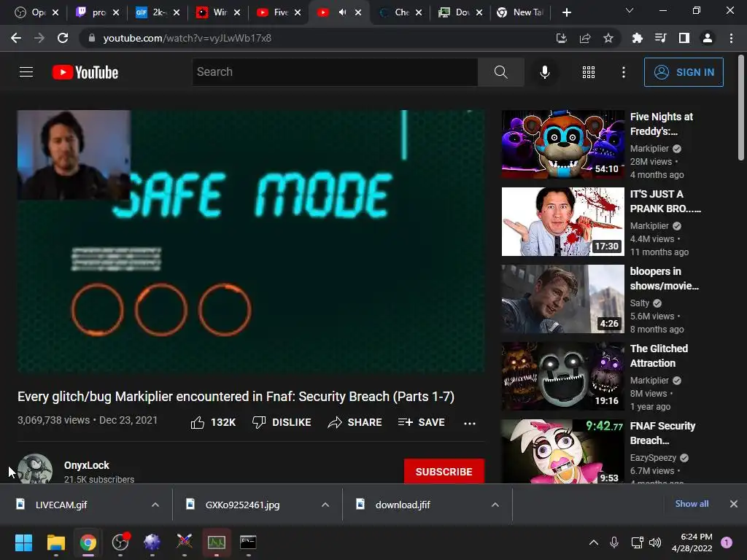
Task: Share this page icon in address bar
Action: coord(585,38)
